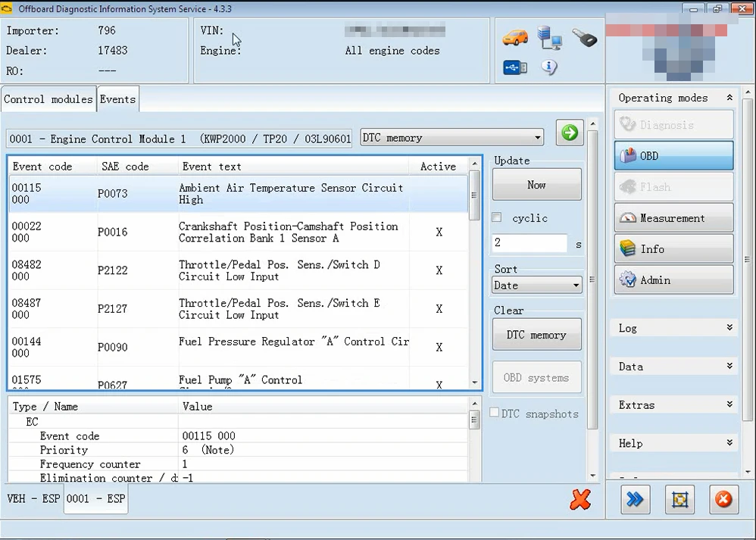Select the P0073 Ambient Air Temperature row
Screen dimensions: 756x540
point(238,193)
